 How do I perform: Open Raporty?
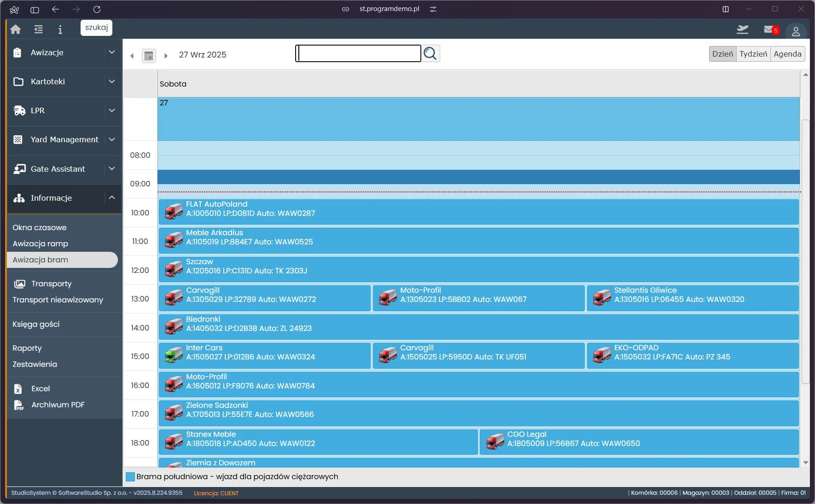pyautogui.click(x=27, y=348)
